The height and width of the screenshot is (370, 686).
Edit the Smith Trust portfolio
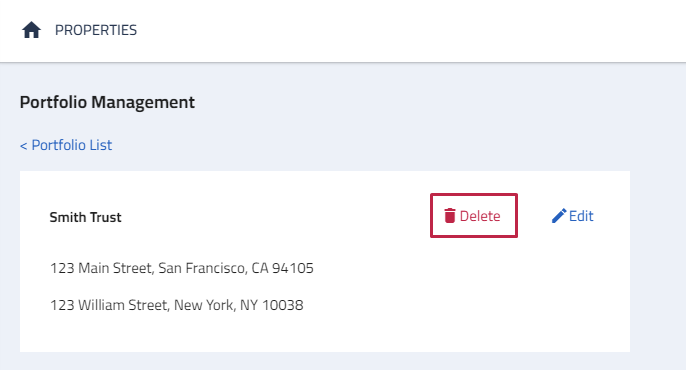pyautogui.click(x=572, y=216)
